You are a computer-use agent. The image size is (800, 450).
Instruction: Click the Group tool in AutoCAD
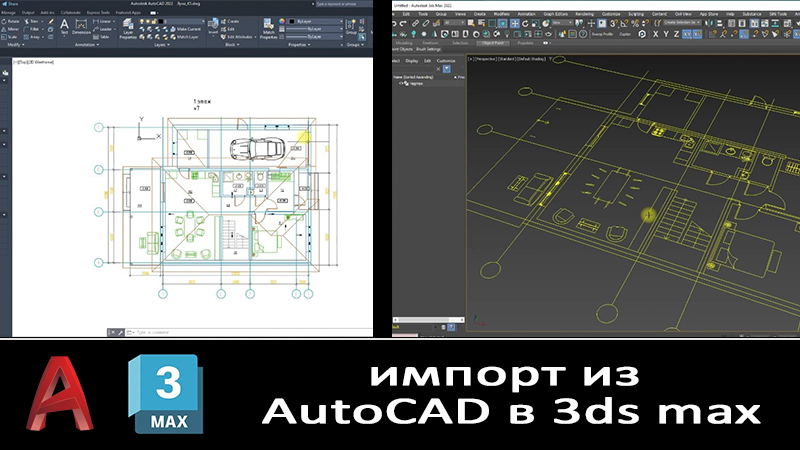click(x=351, y=26)
